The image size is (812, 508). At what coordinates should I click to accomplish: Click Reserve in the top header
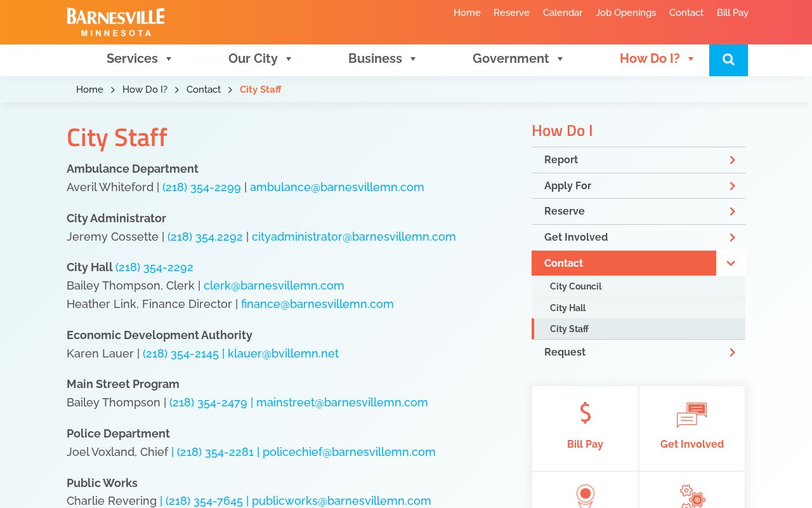[x=511, y=13]
